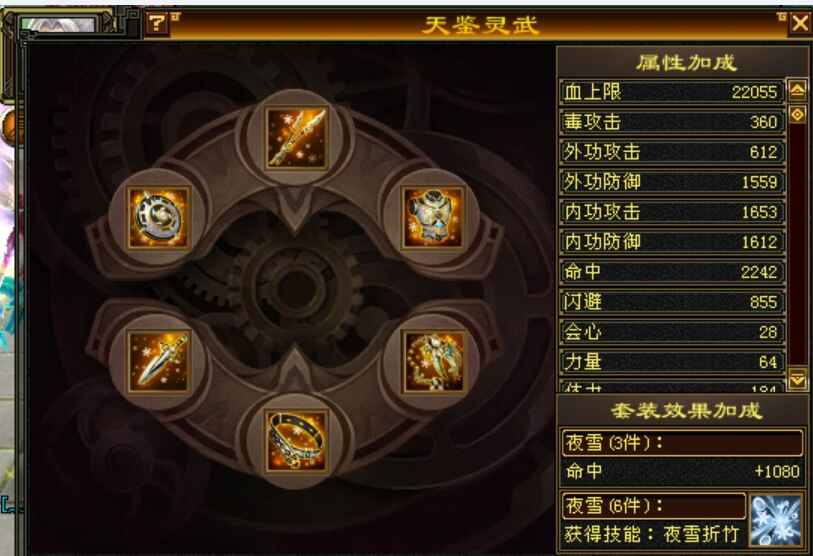Click the round shield equipment icon

159,217
